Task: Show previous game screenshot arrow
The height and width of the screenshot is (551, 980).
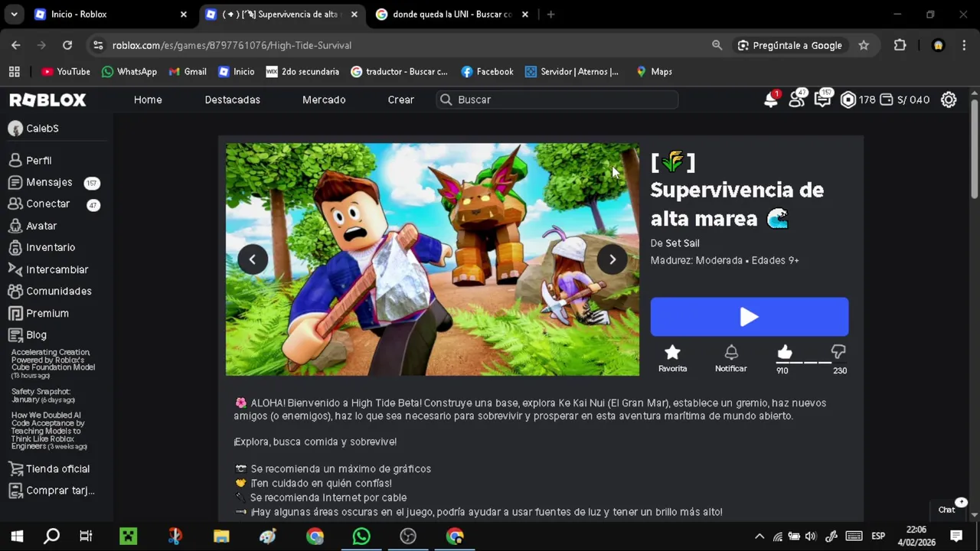Action: click(253, 259)
